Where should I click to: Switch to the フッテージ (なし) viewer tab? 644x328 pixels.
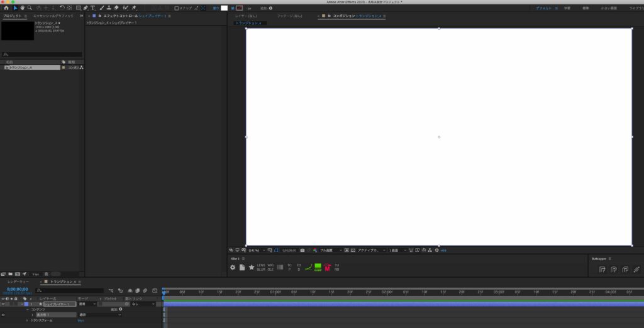tap(289, 16)
